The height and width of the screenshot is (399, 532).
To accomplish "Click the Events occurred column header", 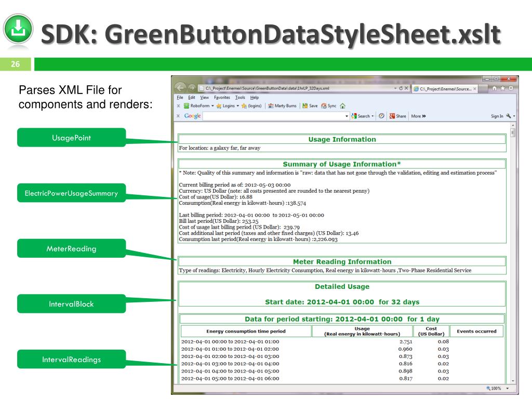I will [476, 331].
